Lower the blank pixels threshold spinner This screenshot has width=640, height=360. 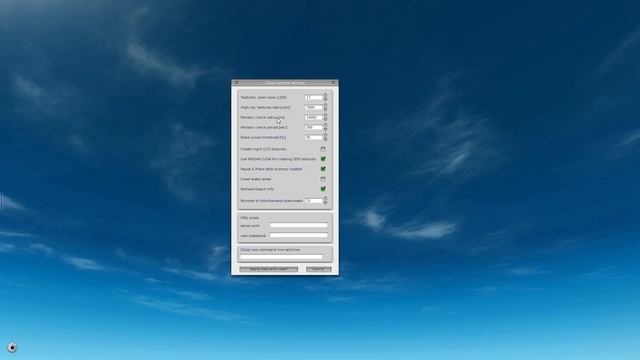(x=325, y=139)
